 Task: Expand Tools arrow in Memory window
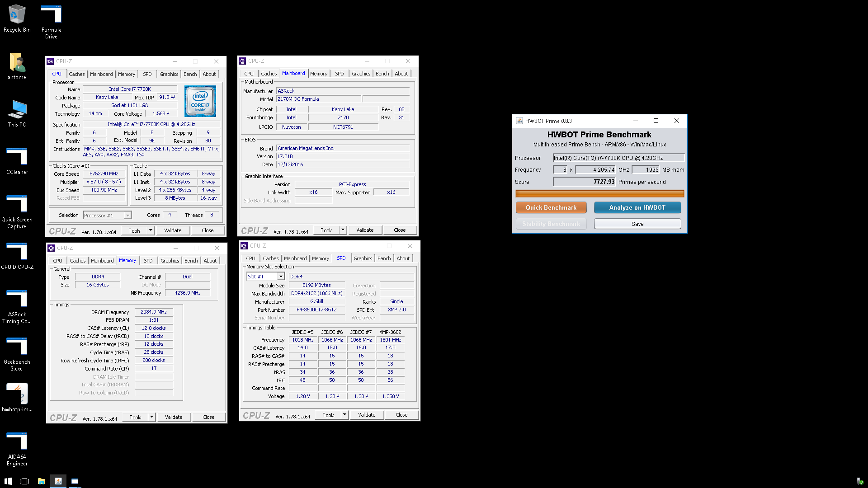click(x=152, y=417)
